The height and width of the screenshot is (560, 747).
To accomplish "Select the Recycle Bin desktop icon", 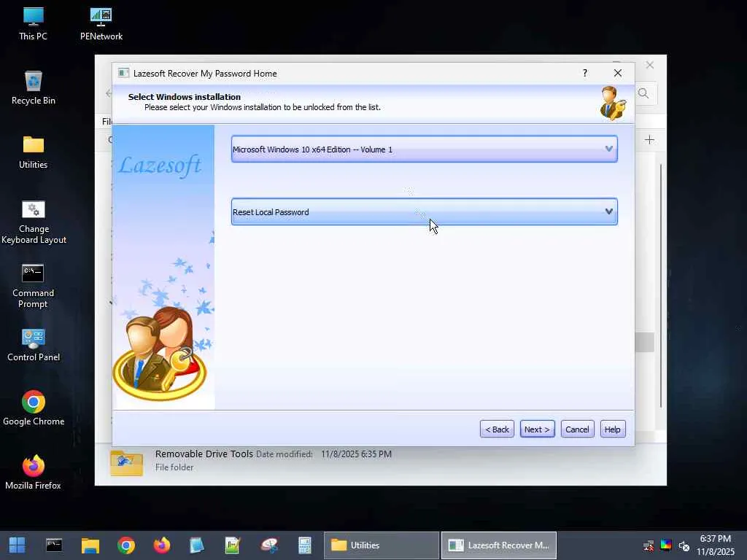I will (x=34, y=87).
